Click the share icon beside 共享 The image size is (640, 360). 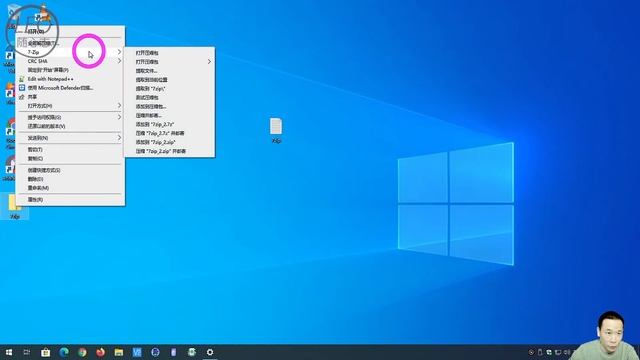pos(22,97)
